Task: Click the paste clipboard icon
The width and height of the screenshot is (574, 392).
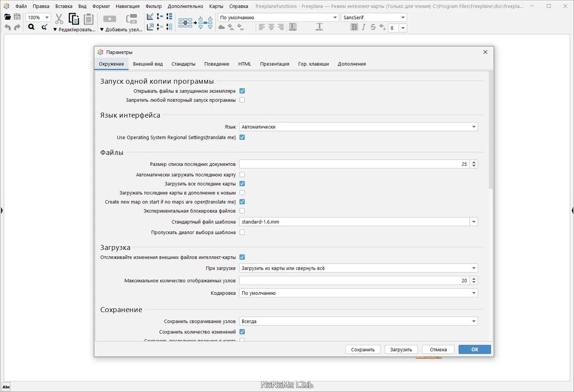Action: (x=88, y=19)
